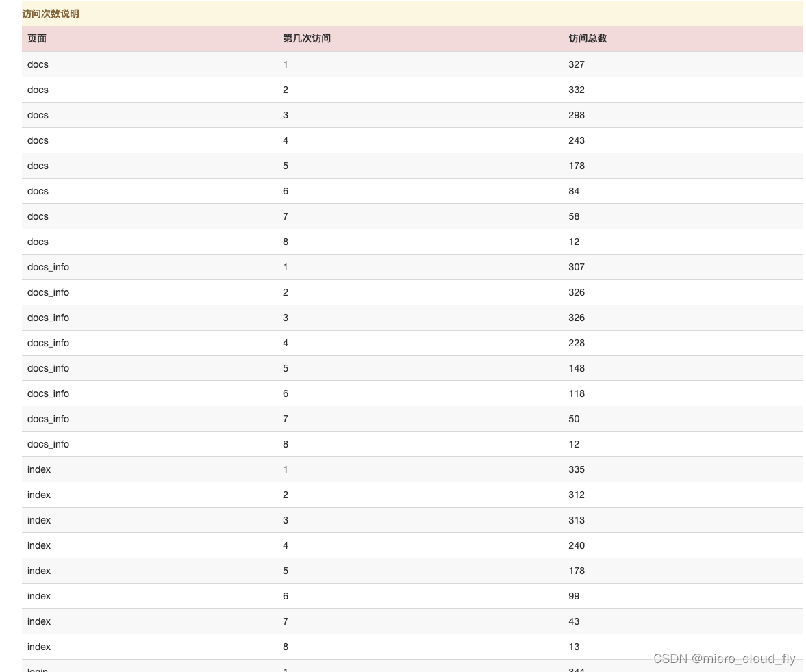Screen dimensions: 806x672
Task: Click docs page name in the 332 row
Action: coord(38,90)
